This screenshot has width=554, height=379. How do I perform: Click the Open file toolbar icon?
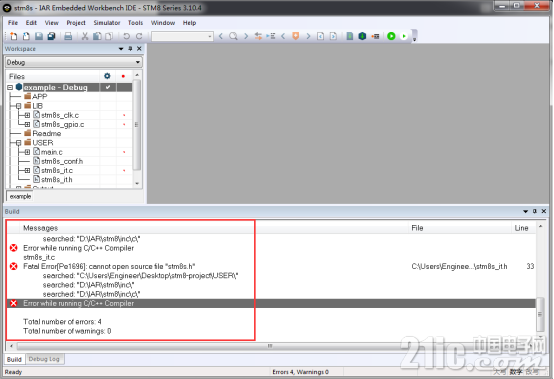(26, 36)
